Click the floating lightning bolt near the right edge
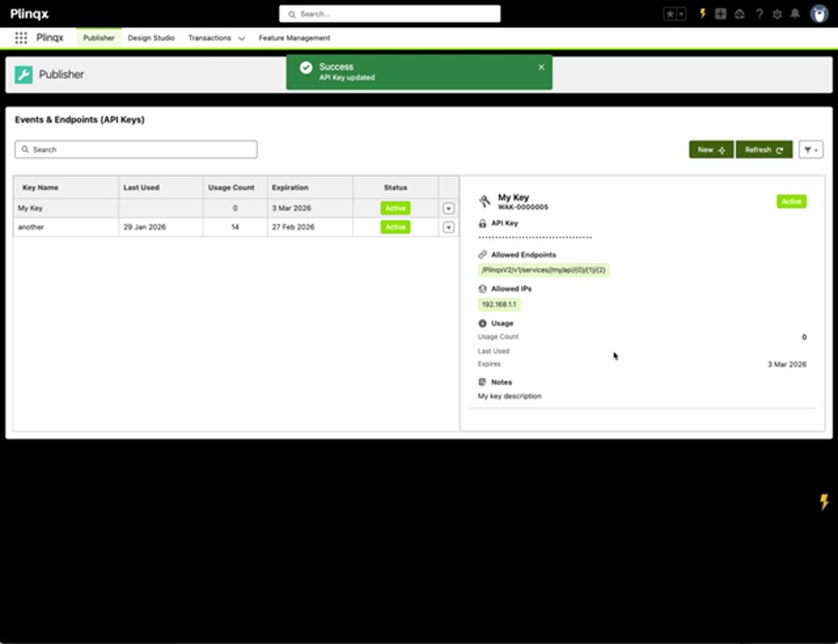The height and width of the screenshot is (644, 838). (x=824, y=501)
